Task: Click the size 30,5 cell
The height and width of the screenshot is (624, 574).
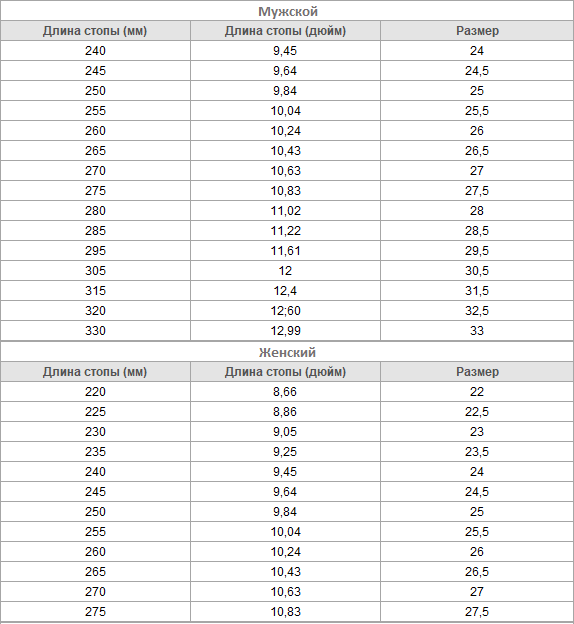Action: [x=477, y=271]
